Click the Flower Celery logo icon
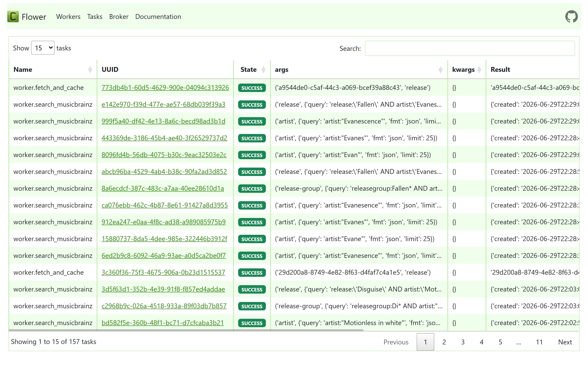Image resolution: width=588 pixels, height=378 pixels. pos(13,16)
